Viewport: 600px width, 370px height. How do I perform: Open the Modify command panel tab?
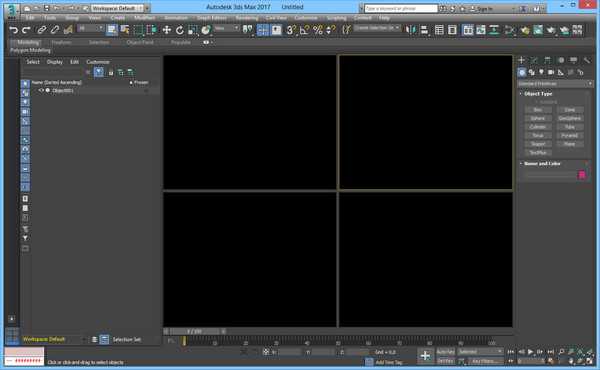(x=534, y=60)
